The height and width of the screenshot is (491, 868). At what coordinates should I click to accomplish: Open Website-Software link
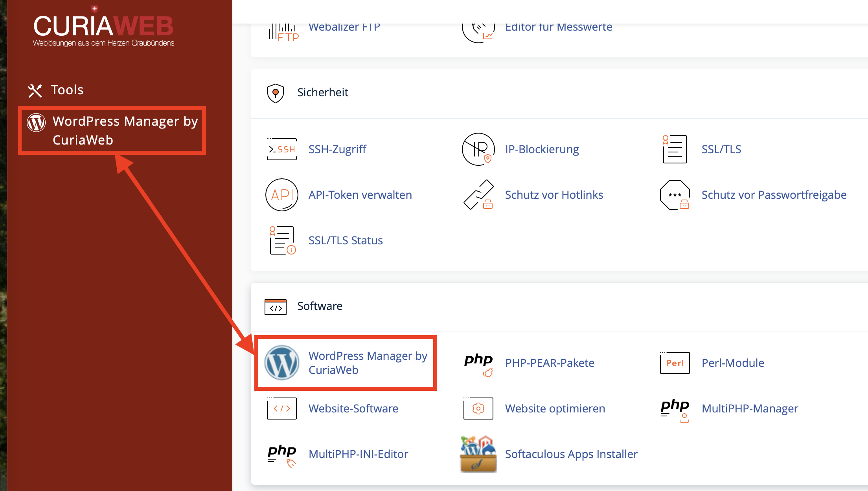pyautogui.click(x=353, y=409)
